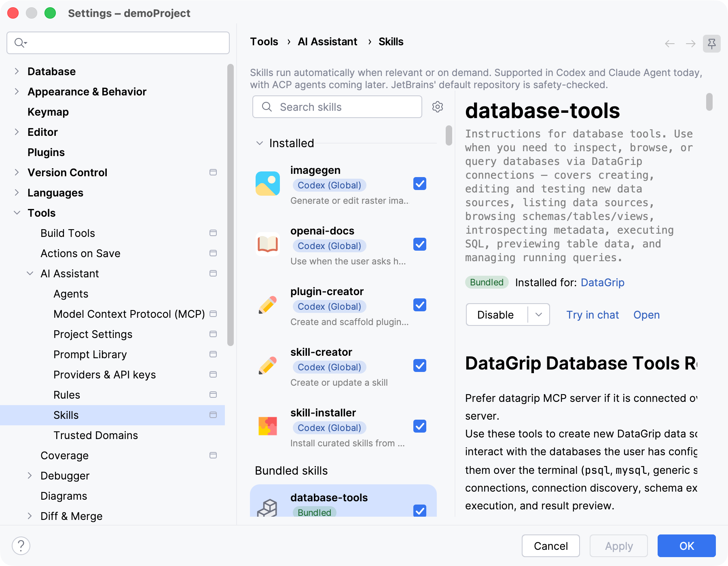This screenshot has height=566, width=728.
Task: Click the Disable skill button
Action: [x=497, y=315]
